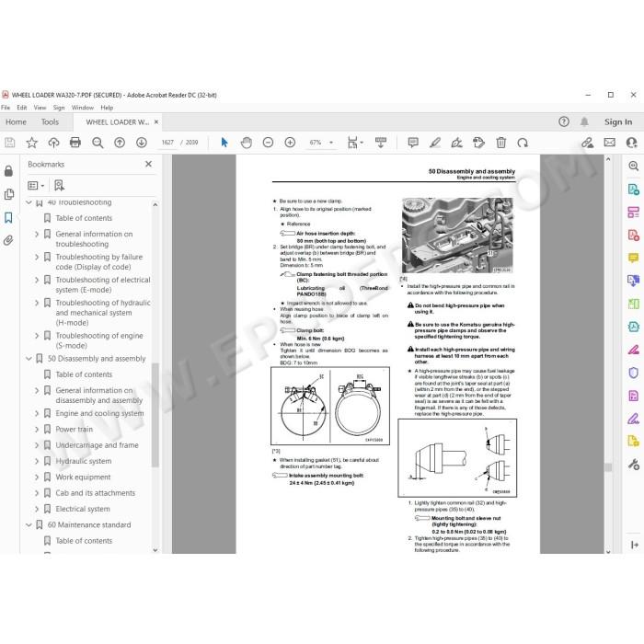Activate the Hand pan tool
Image resolution: width=644 pixels, height=644 pixels.
pos(246,143)
